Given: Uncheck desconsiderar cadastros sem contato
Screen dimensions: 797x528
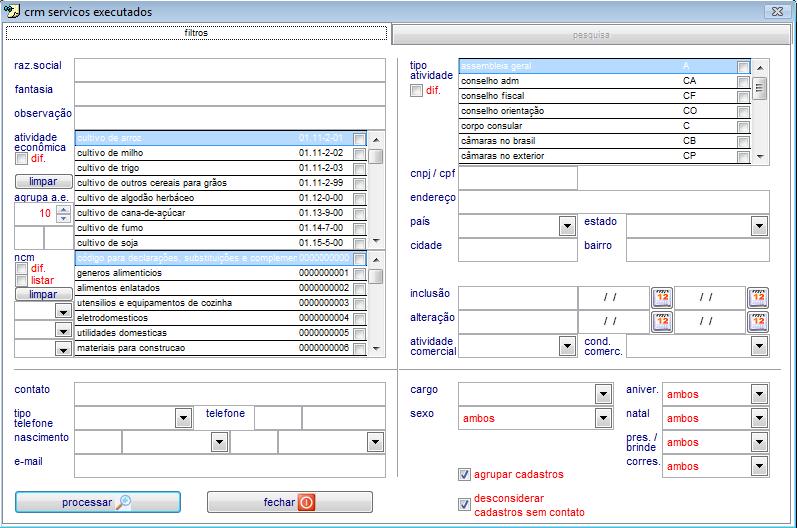Looking at the screenshot, I should click(x=464, y=504).
